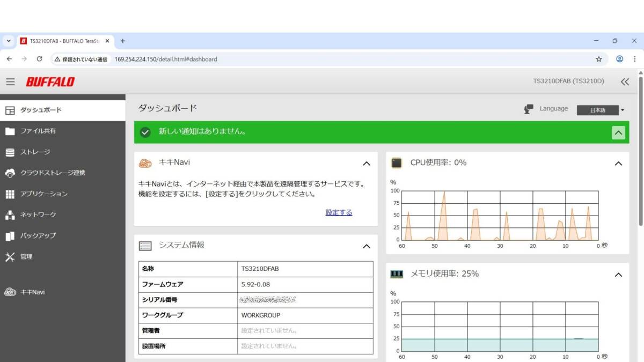Open Chrome three-dot menu
This screenshot has height=362, width=644.
636,59
